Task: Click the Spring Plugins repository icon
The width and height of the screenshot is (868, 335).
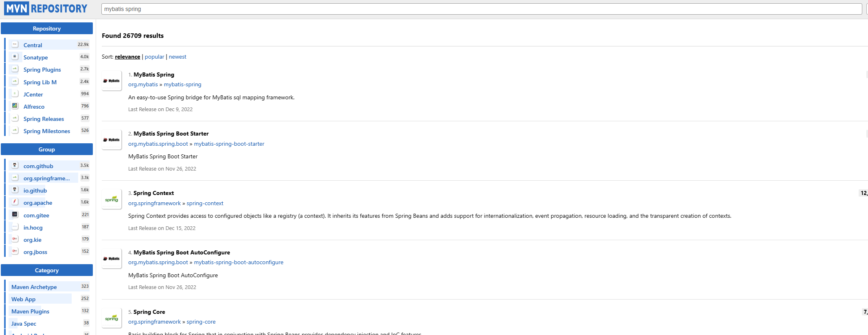Action: (x=15, y=69)
